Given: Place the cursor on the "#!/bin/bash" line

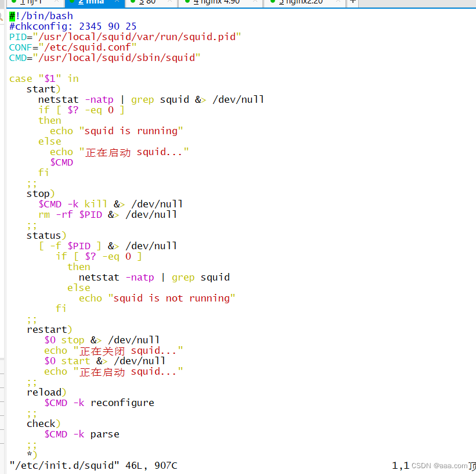Looking at the screenshot, I should (41, 16).
